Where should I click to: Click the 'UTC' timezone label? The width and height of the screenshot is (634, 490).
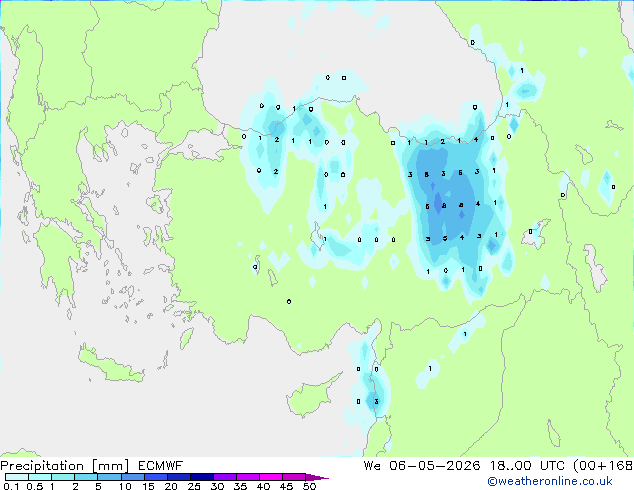pyautogui.click(x=552, y=466)
